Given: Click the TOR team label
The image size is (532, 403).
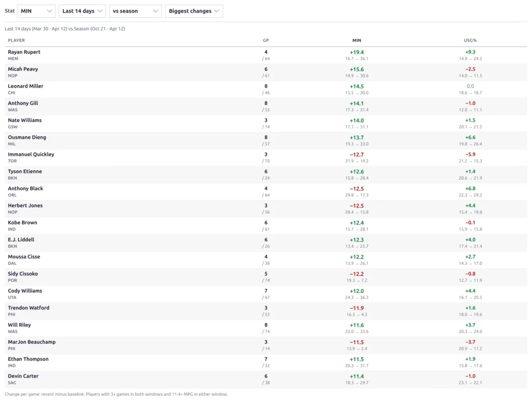Looking at the screenshot, I should 12,161.
